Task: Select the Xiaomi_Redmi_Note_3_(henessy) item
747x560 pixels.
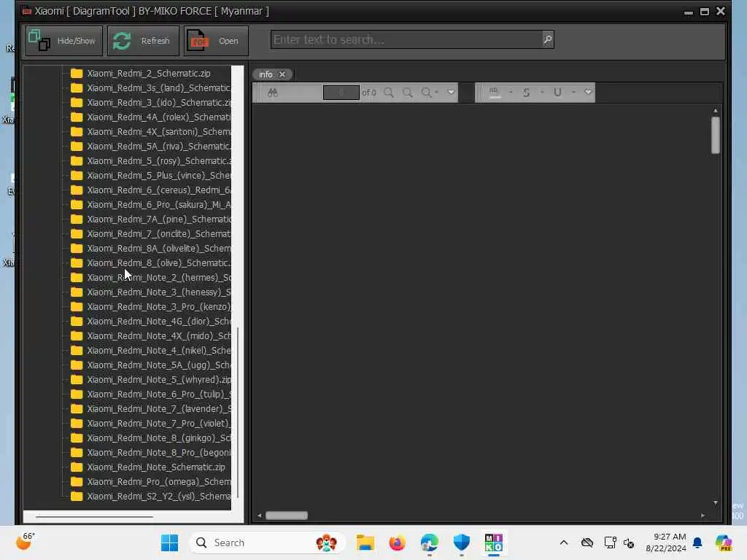Action: click(158, 292)
